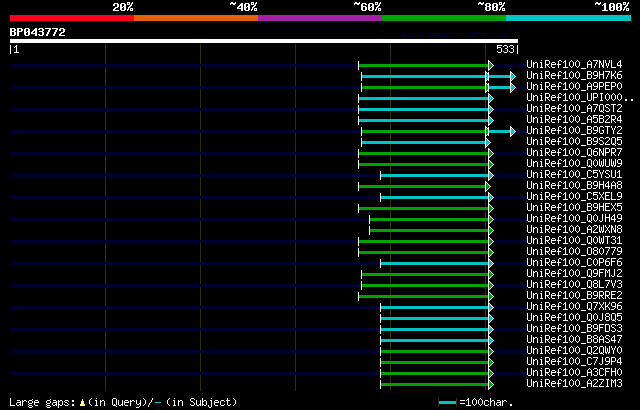This screenshot has width=640, height=410.
Task: Open the UniRef100_B9H7K6 hit label
Action: [x=574, y=75]
